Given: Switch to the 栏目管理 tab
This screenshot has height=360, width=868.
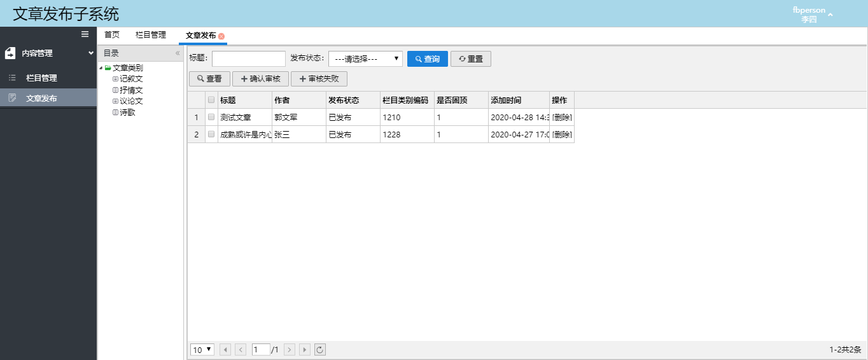Looking at the screenshot, I should 151,35.
